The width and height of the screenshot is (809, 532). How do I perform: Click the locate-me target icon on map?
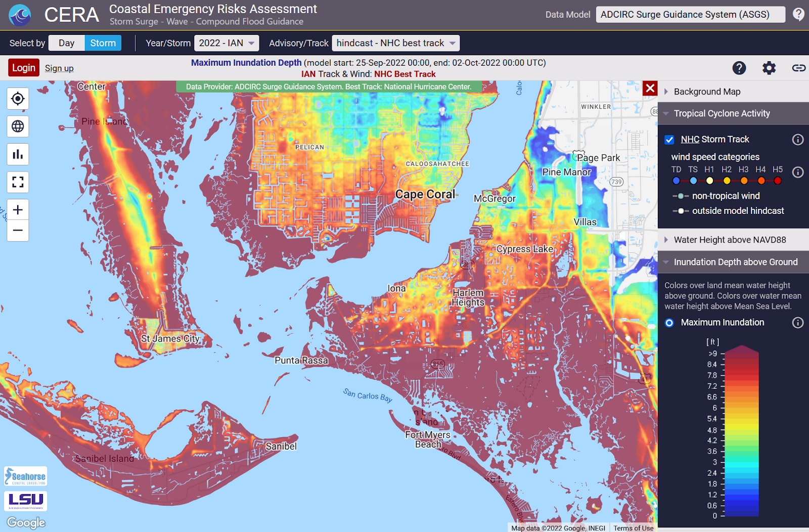[18, 99]
